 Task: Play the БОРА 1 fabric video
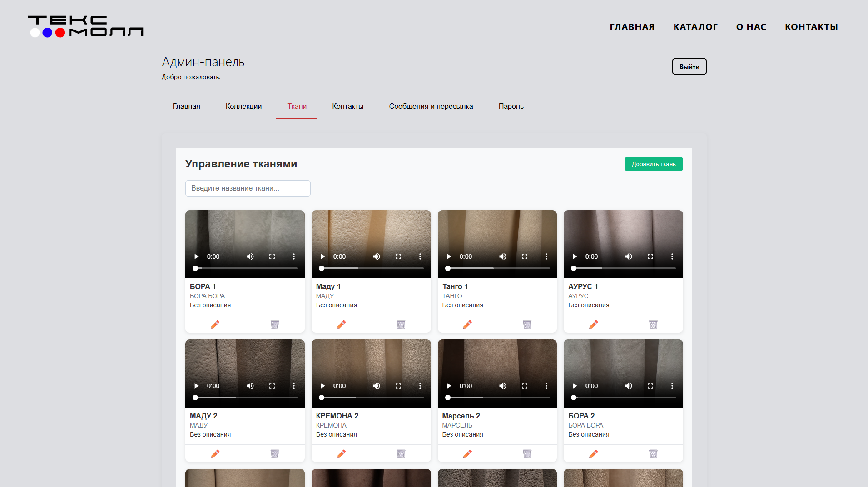pyautogui.click(x=196, y=256)
